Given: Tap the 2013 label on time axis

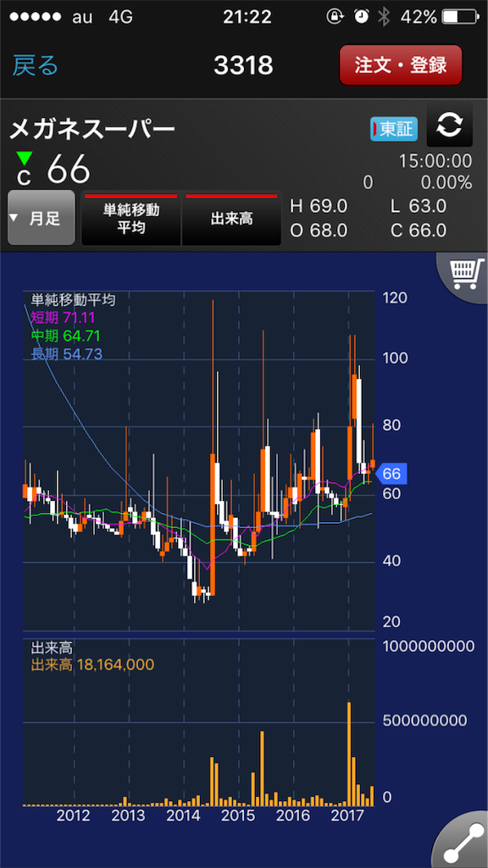Looking at the screenshot, I should (129, 816).
